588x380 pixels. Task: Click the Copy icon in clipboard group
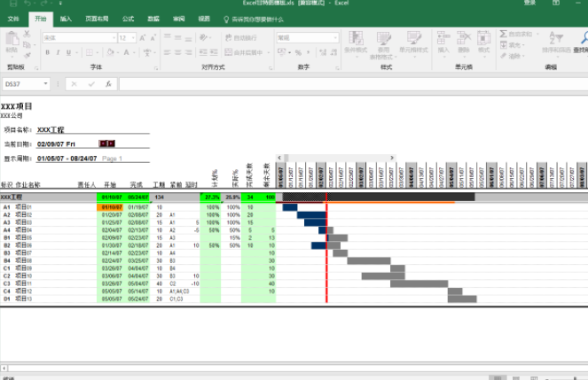point(27,45)
